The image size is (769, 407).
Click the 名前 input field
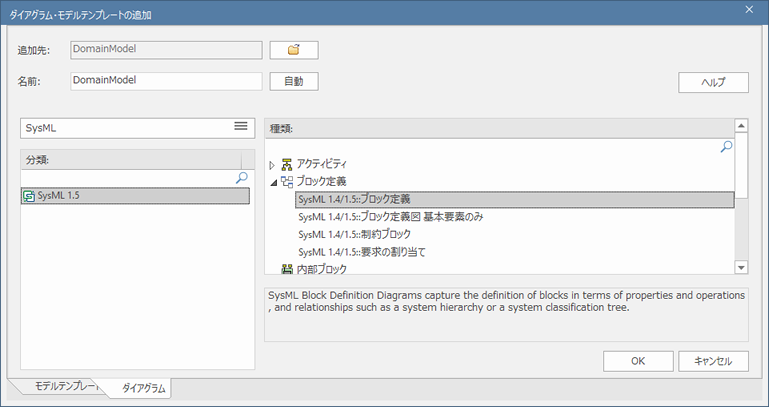[x=166, y=81]
